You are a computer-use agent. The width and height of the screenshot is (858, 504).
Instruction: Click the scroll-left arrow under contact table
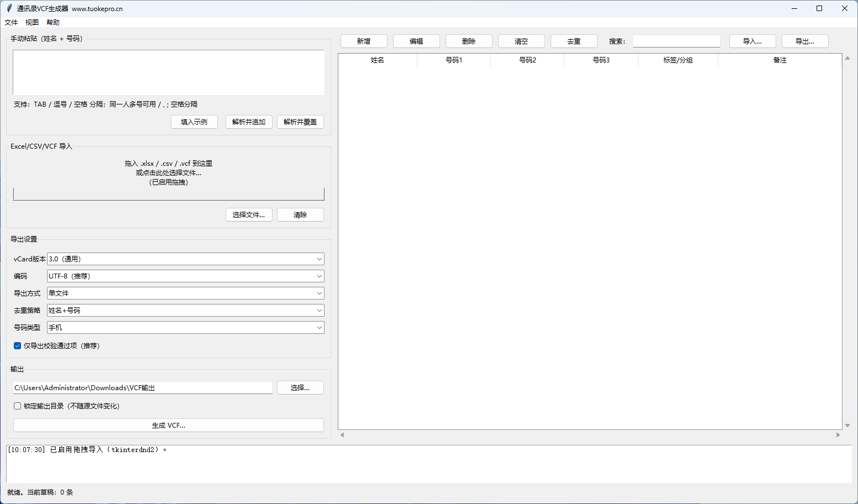pyautogui.click(x=342, y=435)
